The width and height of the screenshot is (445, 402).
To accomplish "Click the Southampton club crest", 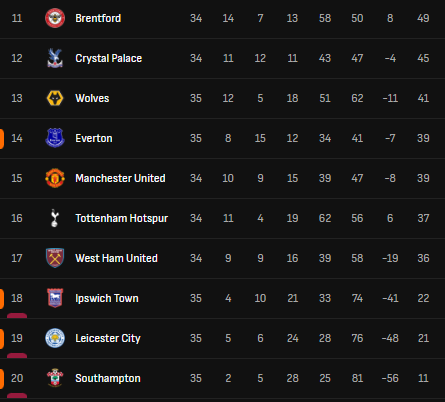I will coord(55,378).
